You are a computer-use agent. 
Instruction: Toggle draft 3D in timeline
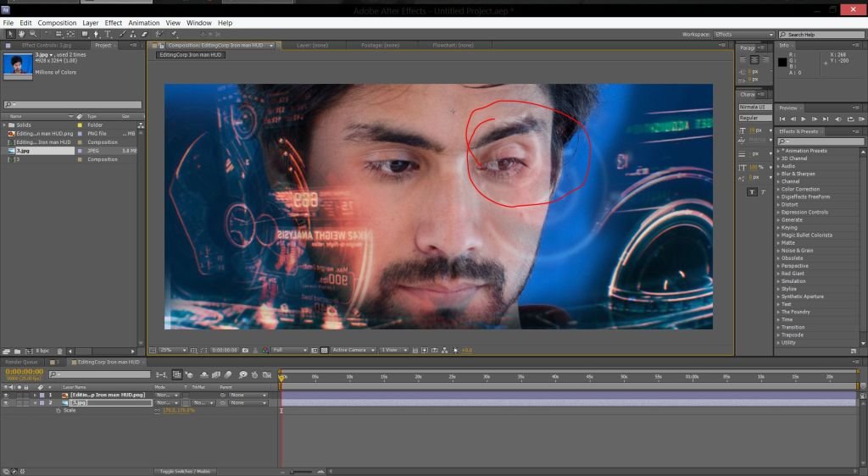point(189,375)
